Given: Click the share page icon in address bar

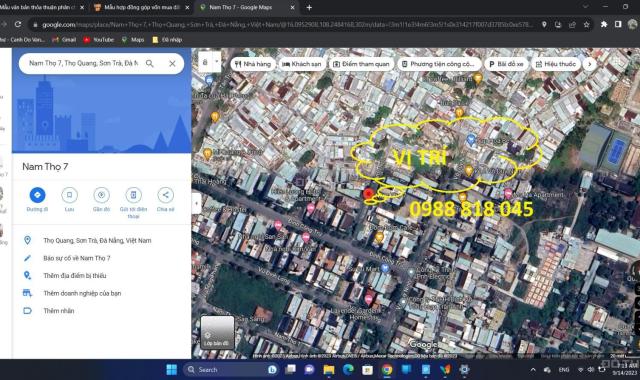Looking at the screenshot, I should (x=572, y=24).
